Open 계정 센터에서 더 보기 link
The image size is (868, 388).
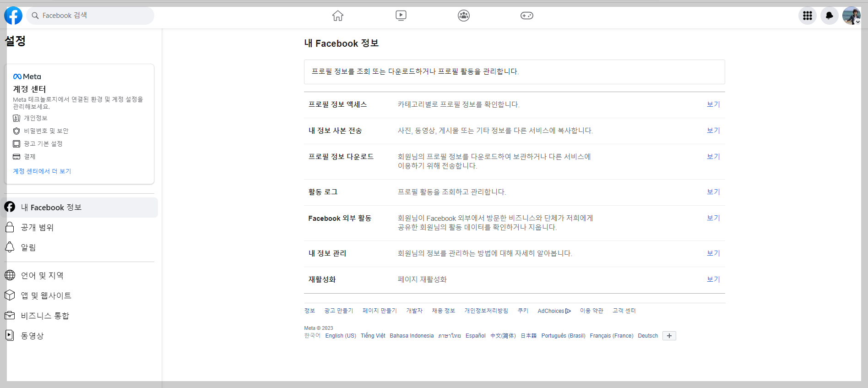42,171
